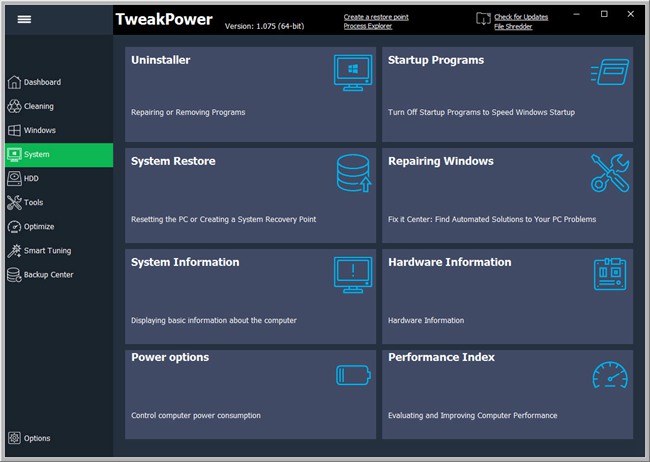Viewport: 650px width, 462px height.
Task: Click Hardware Information description below tile title
Action: point(426,321)
